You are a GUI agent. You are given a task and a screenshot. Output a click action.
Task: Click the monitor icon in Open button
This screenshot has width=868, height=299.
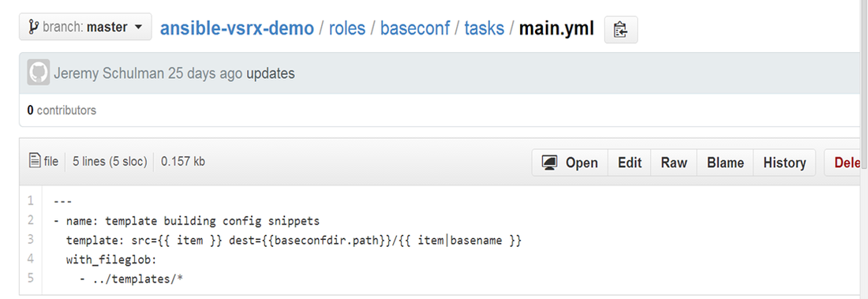(549, 163)
